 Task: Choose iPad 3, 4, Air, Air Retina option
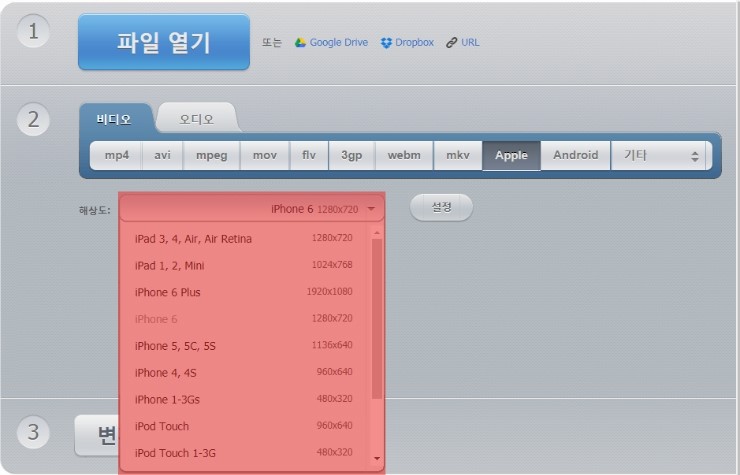(244, 238)
